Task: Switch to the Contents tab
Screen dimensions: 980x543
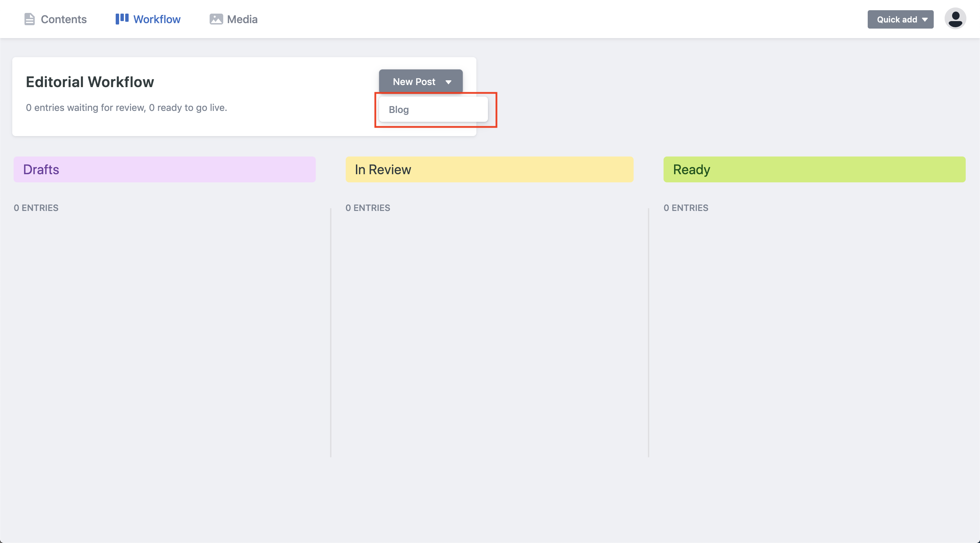Action: coord(64,19)
